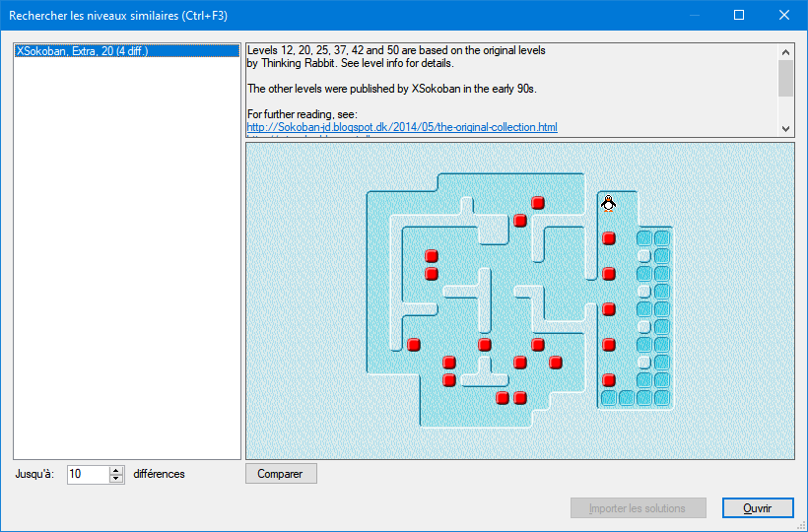Close the Rechercher les niveaux similaires dialog

click(x=783, y=15)
